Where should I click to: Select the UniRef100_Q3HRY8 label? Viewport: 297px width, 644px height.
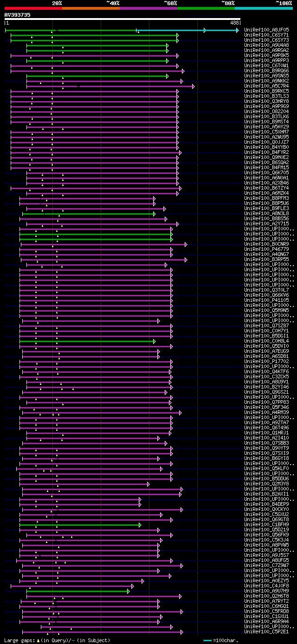[x=266, y=102]
